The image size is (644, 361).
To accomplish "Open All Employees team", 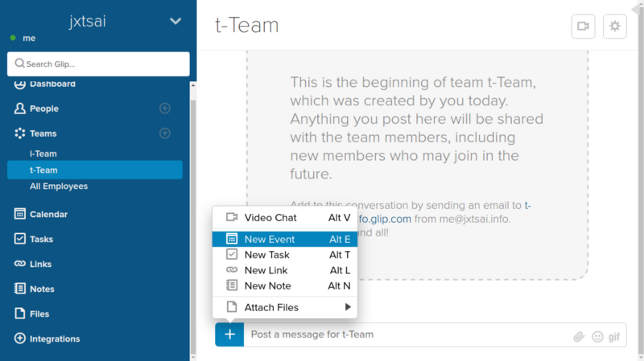I will coord(59,187).
